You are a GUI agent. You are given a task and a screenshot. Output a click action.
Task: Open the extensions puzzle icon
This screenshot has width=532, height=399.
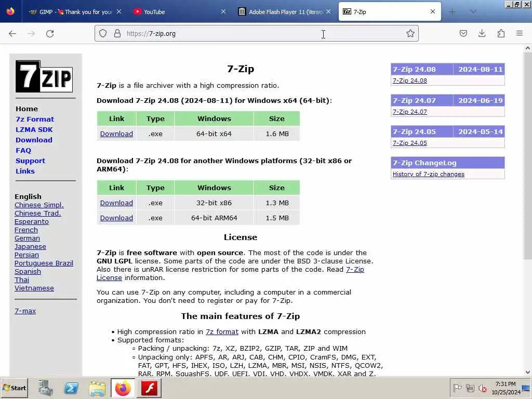click(501, 33)
